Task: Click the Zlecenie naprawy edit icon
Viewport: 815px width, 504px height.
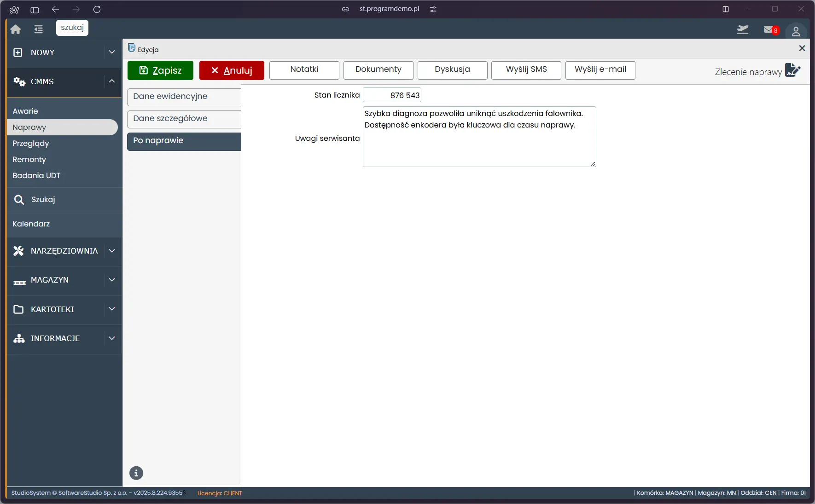Action: pyautogui.click(x=792, y=70)
